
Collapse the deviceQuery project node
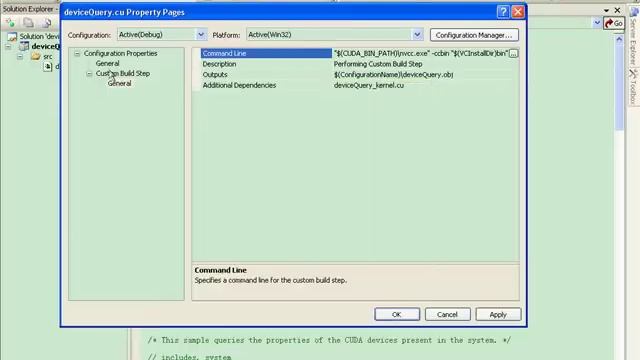pyautogui.click(x=8, y=47)
